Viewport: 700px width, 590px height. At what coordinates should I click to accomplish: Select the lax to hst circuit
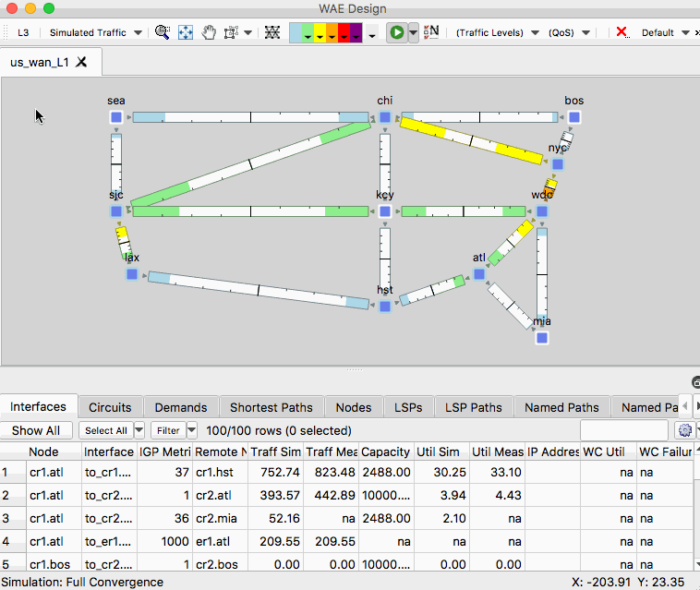click(x=259, y=290)
